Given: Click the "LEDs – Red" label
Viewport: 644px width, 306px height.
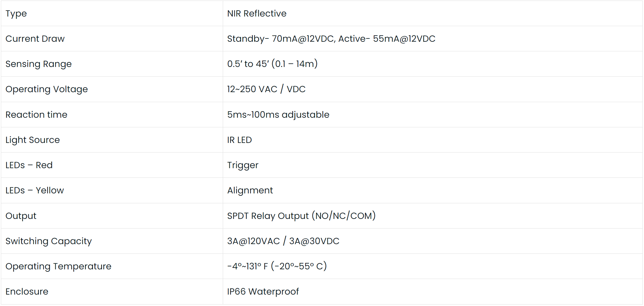Looking at the screenshot, I should 29,165.
